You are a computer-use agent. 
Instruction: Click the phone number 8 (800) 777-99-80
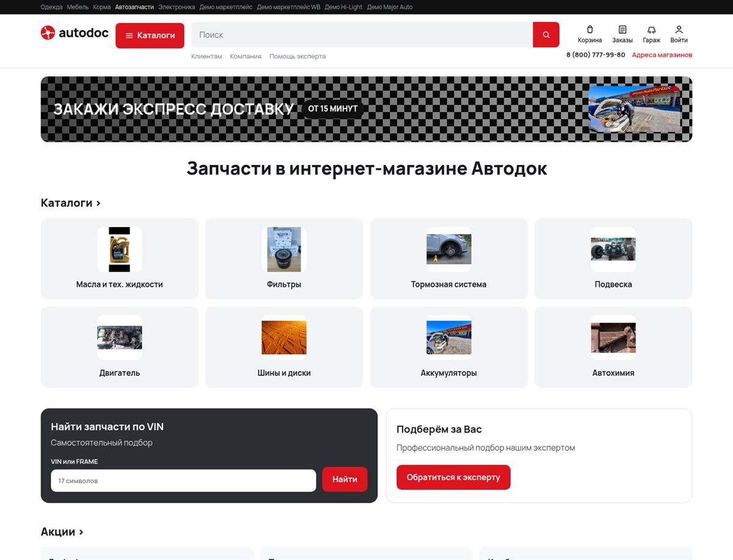pos(596,55)
